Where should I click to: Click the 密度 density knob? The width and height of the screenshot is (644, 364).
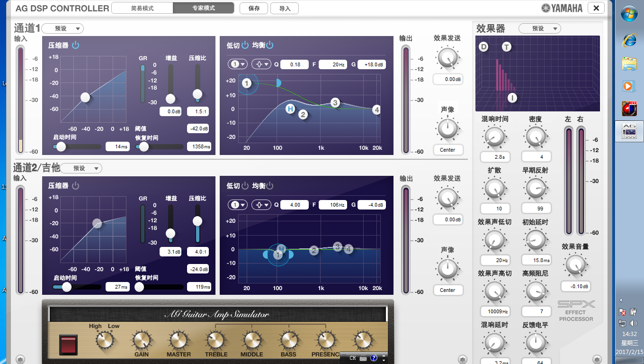coord(536,137)
